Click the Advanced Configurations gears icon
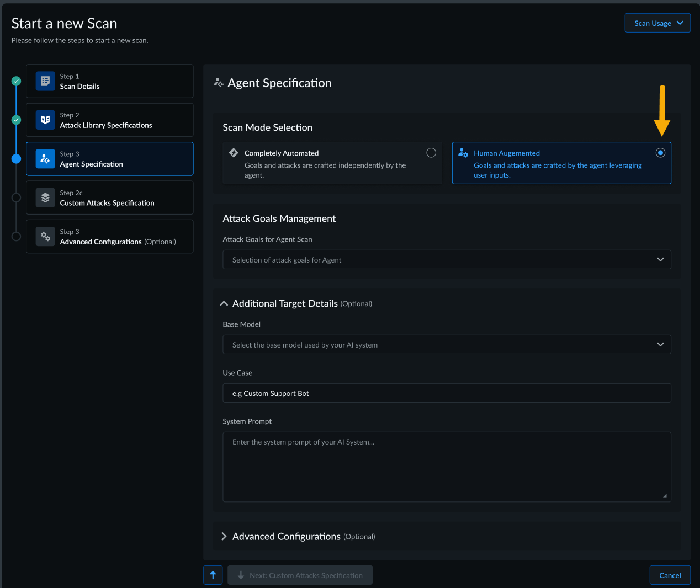 45,237
